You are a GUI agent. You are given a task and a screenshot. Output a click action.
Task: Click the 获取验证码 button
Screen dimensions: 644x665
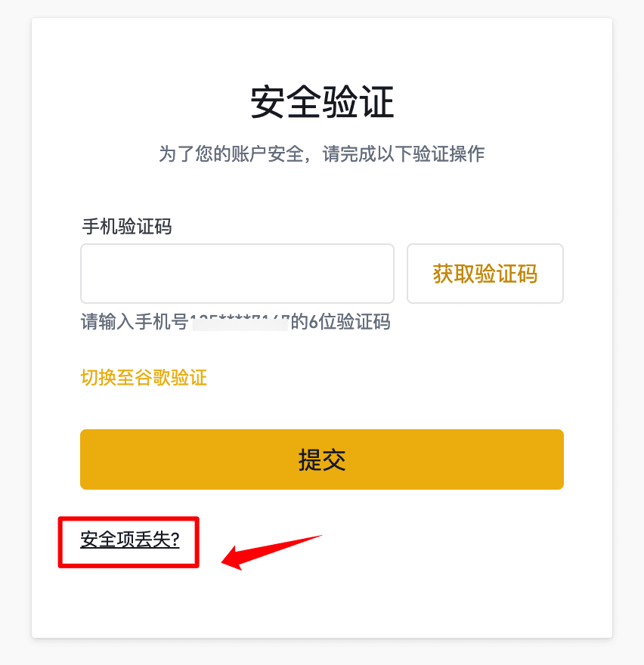485,274
